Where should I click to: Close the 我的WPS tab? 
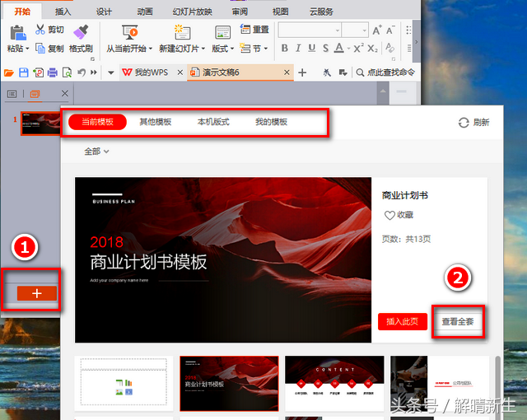(x=180, y=72)
